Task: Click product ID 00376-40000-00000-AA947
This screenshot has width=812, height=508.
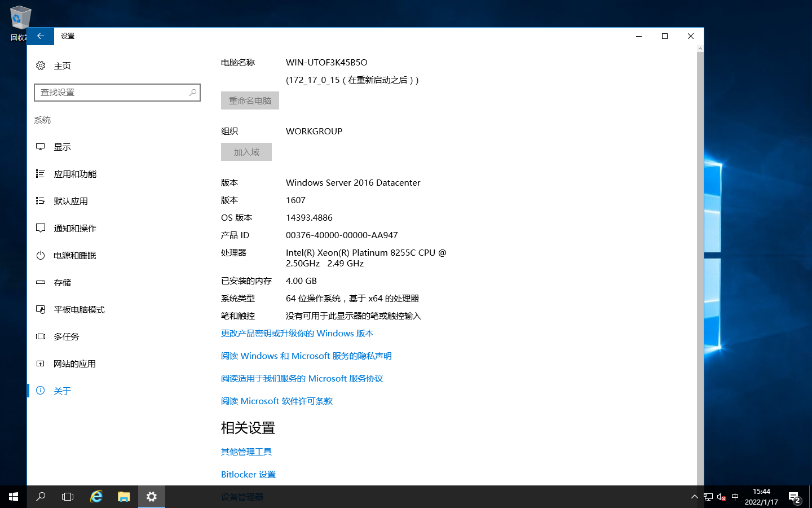Action: (x=342, y=235)
